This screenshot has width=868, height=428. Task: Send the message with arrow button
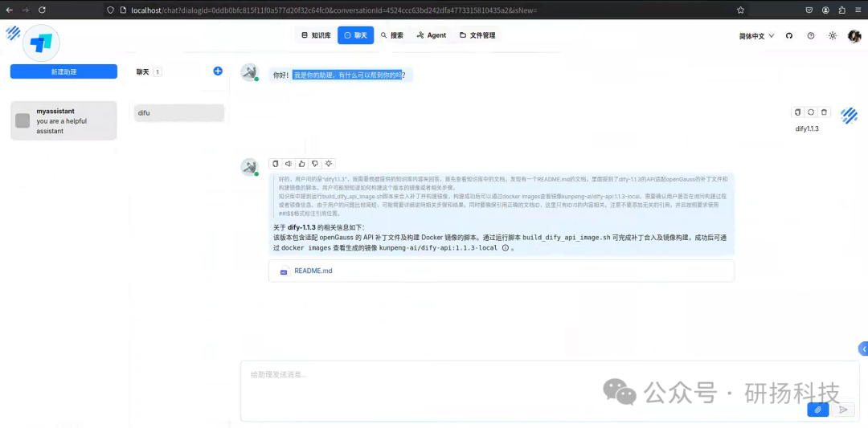(x=843, y=410)
